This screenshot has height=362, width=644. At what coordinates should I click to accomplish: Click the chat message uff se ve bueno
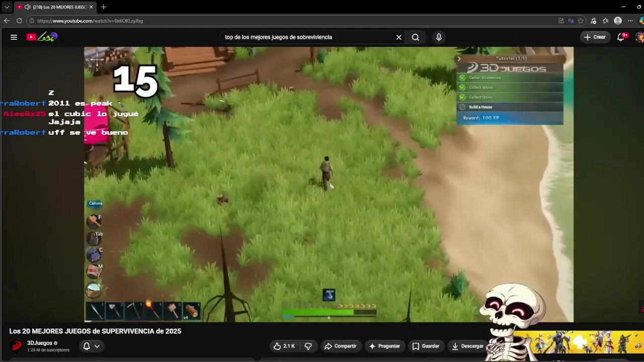(88, 133)
